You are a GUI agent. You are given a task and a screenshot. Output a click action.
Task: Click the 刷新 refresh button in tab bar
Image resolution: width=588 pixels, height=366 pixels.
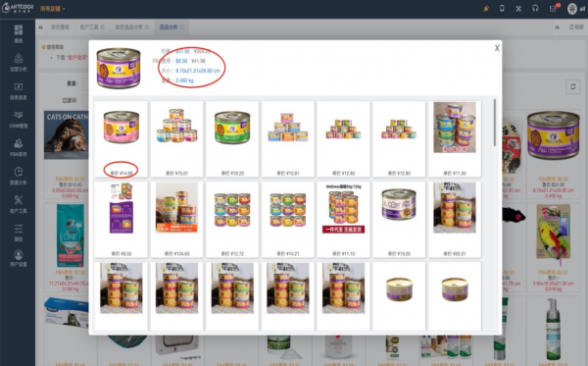577,27
